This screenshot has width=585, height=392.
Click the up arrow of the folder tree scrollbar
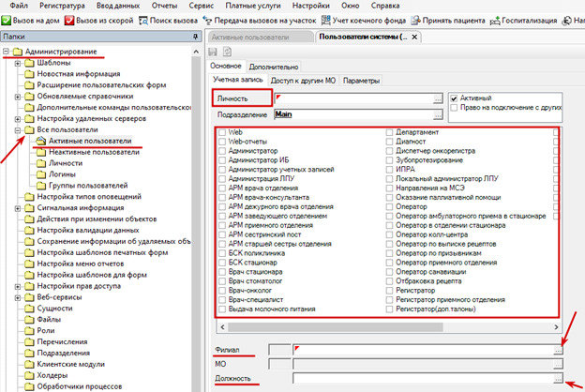coord(196,52)
